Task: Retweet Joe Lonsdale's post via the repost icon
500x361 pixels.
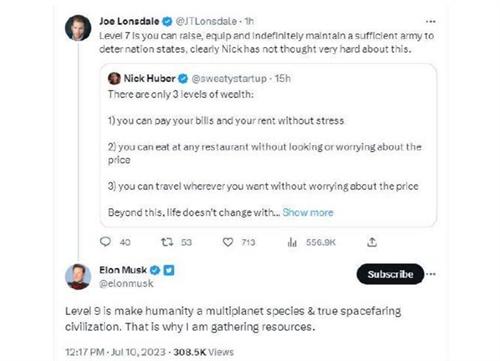Action: (167, 242)
